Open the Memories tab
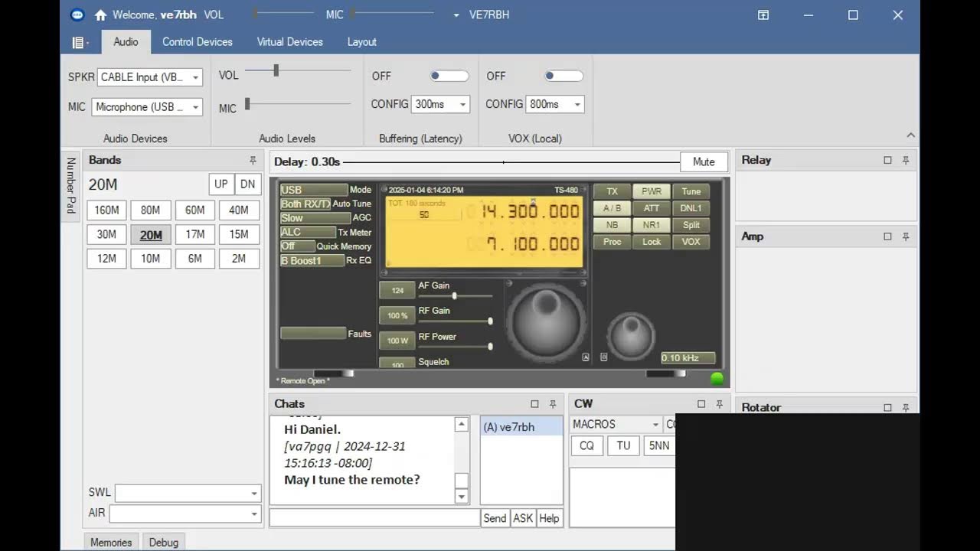 [111, 542]
